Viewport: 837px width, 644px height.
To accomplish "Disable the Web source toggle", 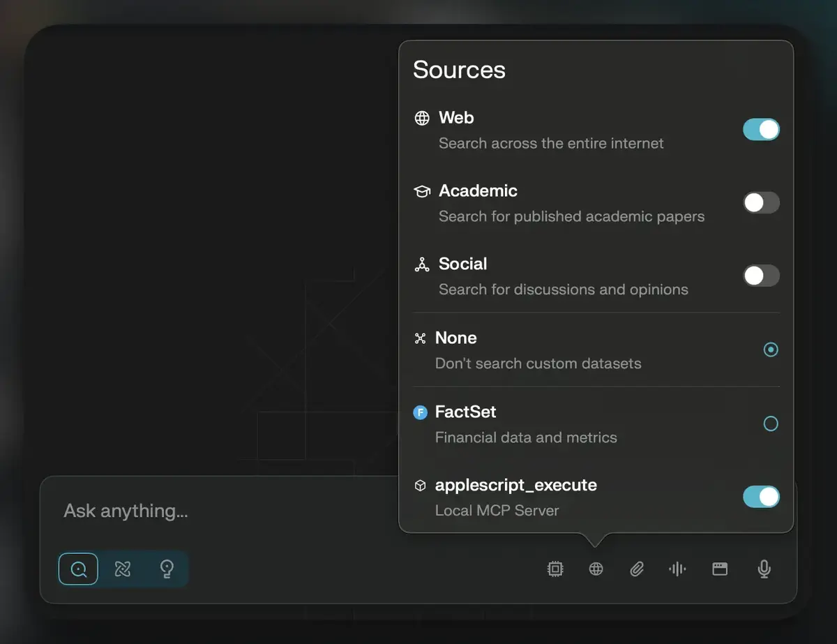I will [761, 130].
